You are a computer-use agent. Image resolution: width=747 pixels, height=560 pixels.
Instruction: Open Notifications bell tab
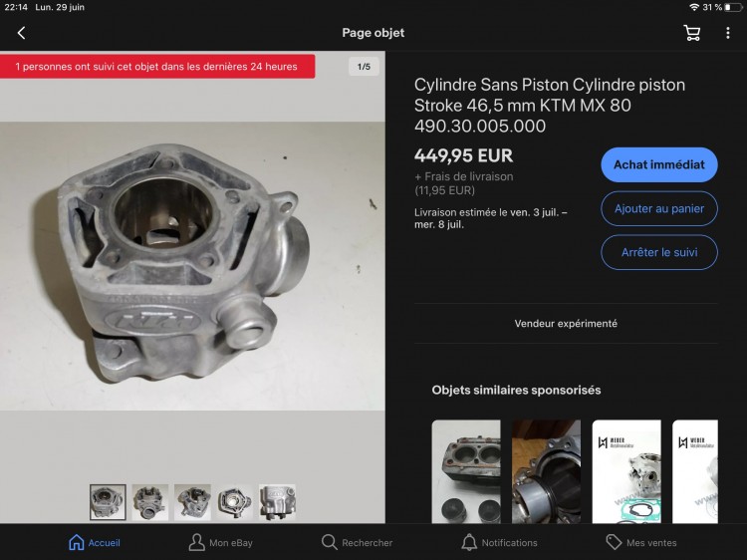pos(499,542)
